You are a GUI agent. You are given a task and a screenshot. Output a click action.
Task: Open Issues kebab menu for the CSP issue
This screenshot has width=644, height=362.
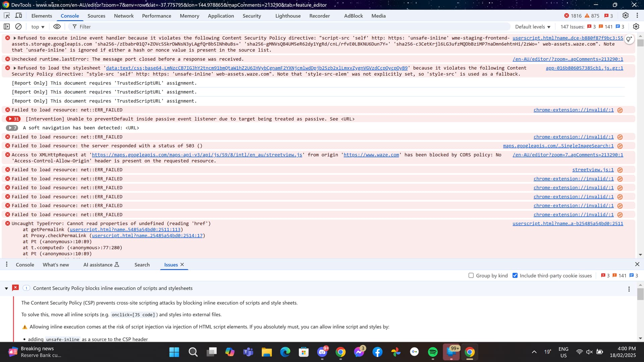tap(629, 289)
